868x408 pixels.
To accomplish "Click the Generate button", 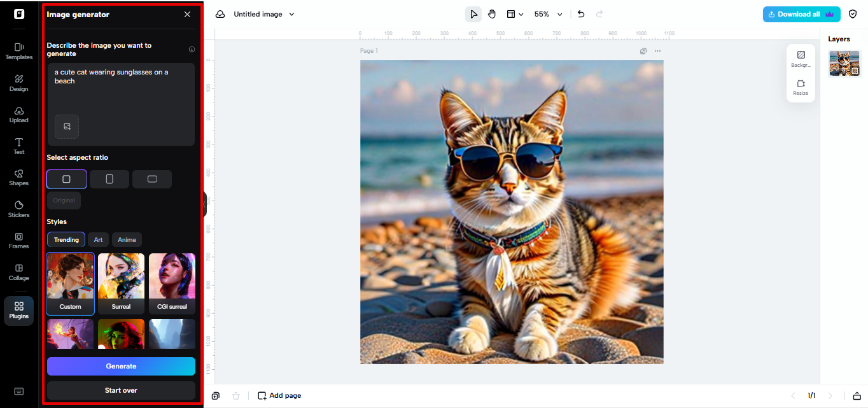I will pos(121,366).
